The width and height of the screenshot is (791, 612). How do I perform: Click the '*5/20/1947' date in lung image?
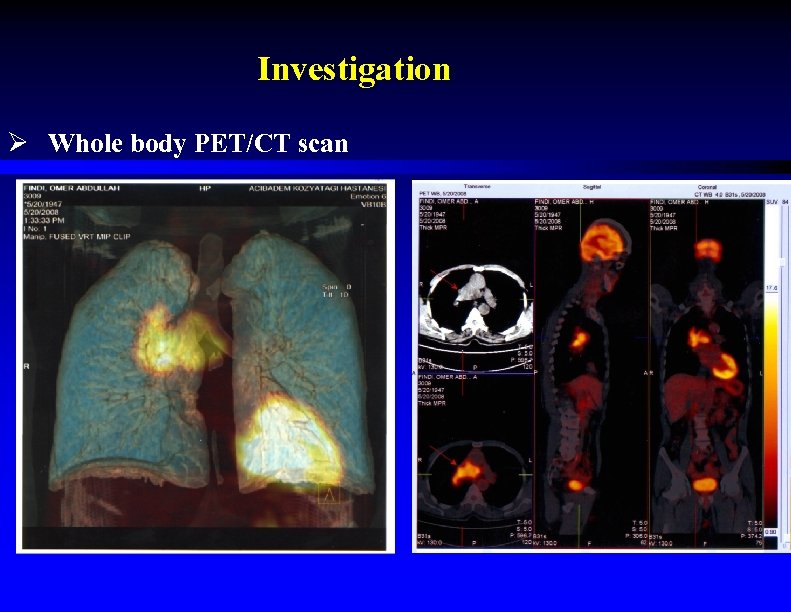[42, 204]
